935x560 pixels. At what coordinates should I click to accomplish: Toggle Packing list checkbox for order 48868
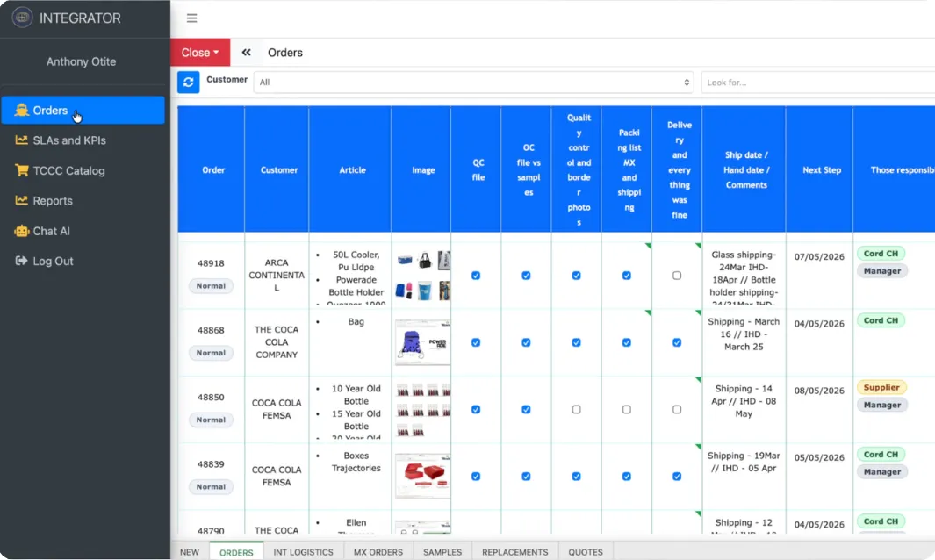pos(627,342)
